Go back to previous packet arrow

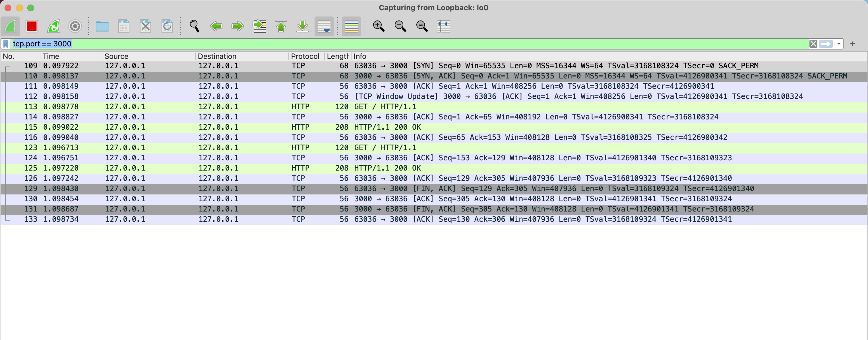[216, 26]
